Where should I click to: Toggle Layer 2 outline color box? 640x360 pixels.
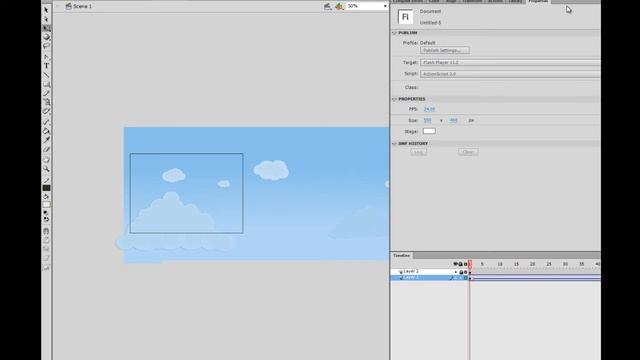coord(465,272)
